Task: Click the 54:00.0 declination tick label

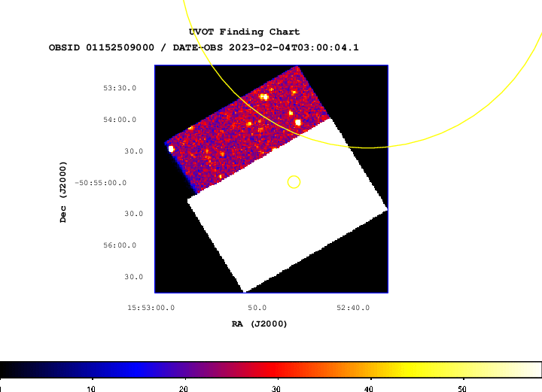Action: 120,120
